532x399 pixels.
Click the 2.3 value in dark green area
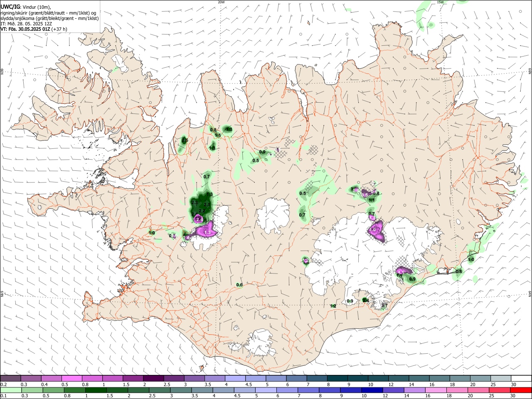(195, 202)
